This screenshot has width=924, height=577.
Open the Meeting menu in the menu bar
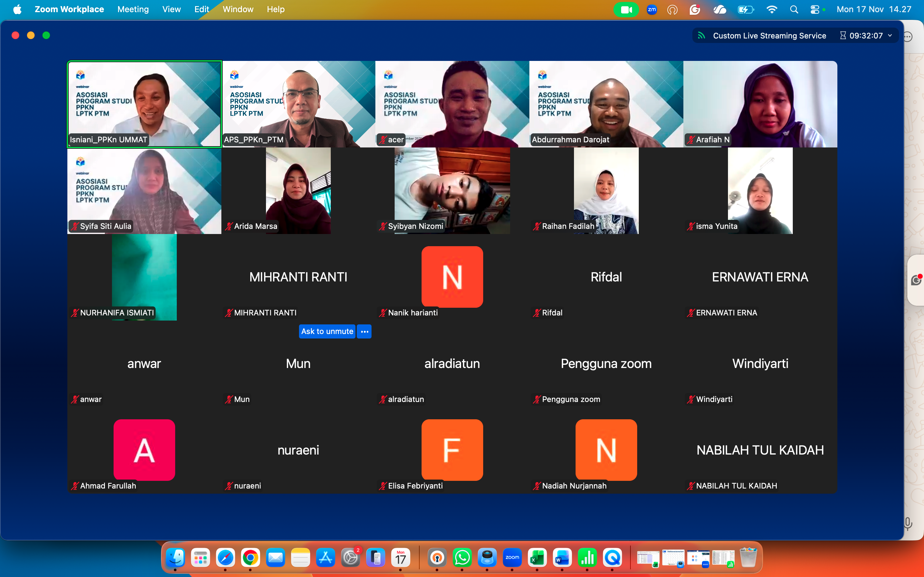pyautogui.click(x=133, y=9)
